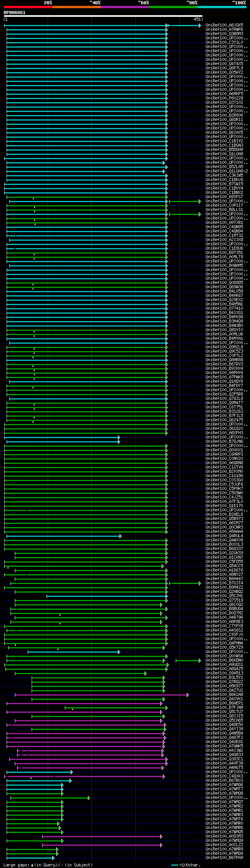Click the cyan 100char scale marker
Image resolution: width=250 pixels, height=868 pixels.
pos(175,865)
